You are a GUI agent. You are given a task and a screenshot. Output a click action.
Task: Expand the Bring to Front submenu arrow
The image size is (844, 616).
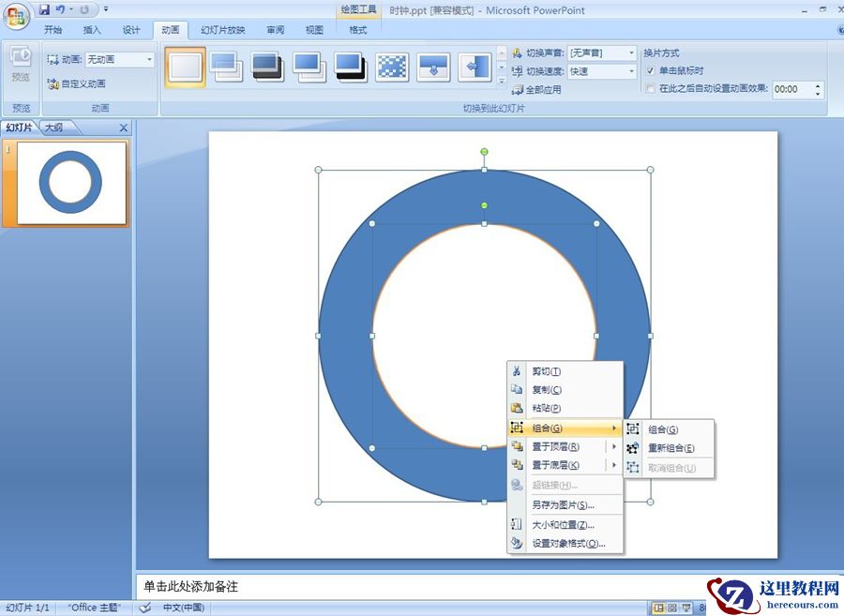pos(614,446)
